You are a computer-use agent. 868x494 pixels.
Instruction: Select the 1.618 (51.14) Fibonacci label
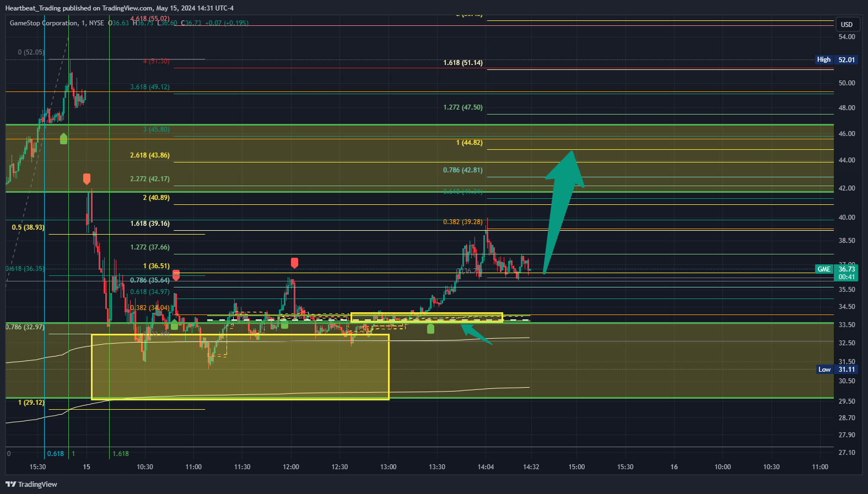click(x=462, y=63)
